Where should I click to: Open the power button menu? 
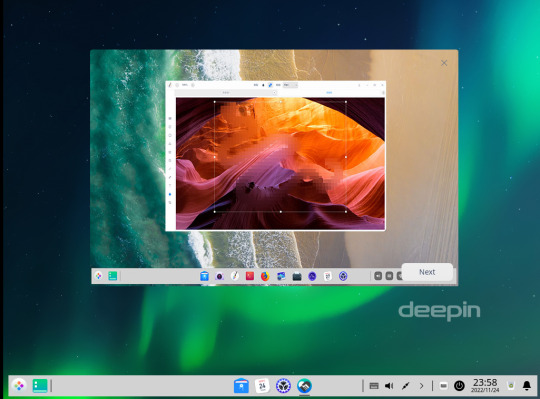459,386
